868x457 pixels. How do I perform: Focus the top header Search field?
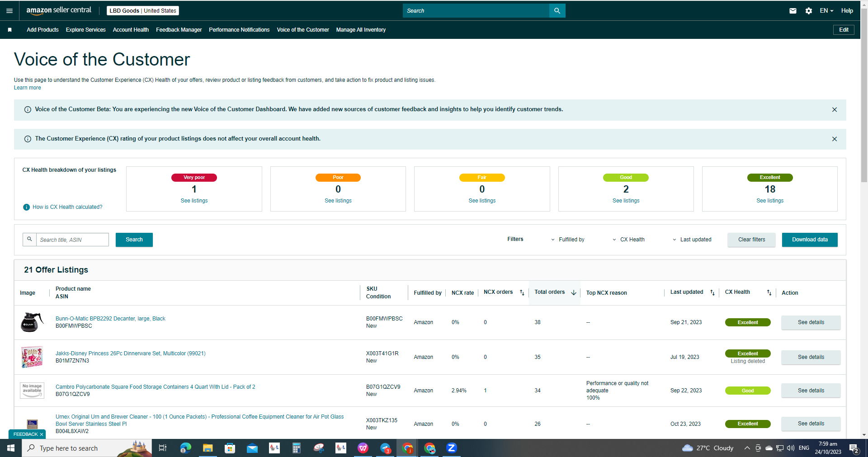(476, 11)
